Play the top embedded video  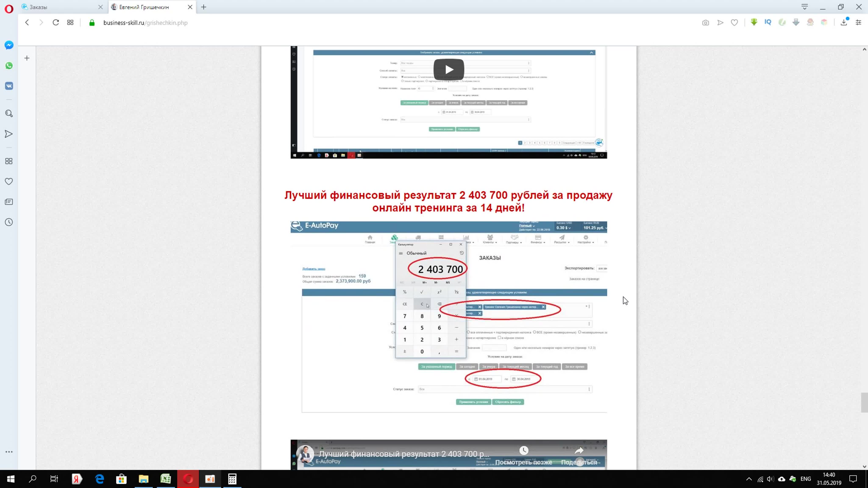(x=448, y=70)
